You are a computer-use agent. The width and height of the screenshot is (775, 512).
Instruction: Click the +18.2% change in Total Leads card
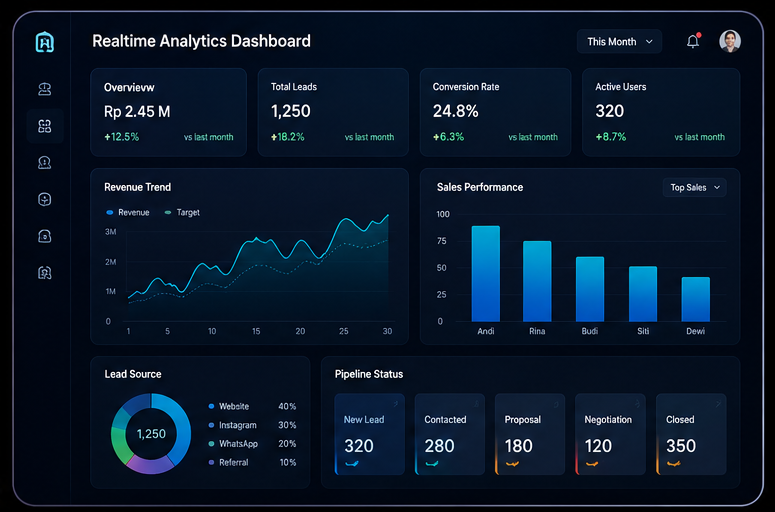[x=288, y=137]
